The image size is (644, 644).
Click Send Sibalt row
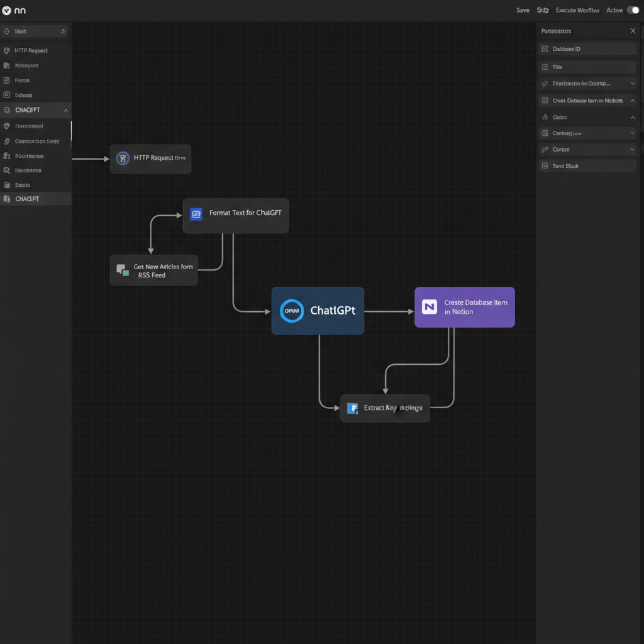click(587, 166)
